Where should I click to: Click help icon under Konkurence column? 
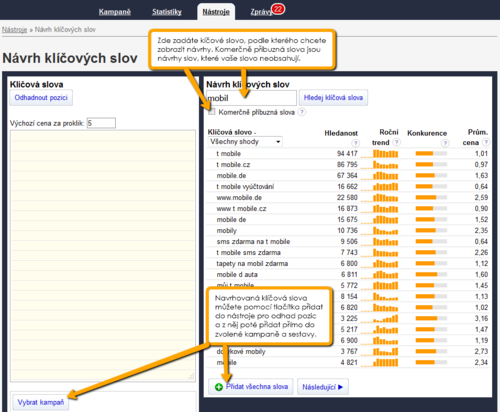pyautogui.click(x=445, y=143)
